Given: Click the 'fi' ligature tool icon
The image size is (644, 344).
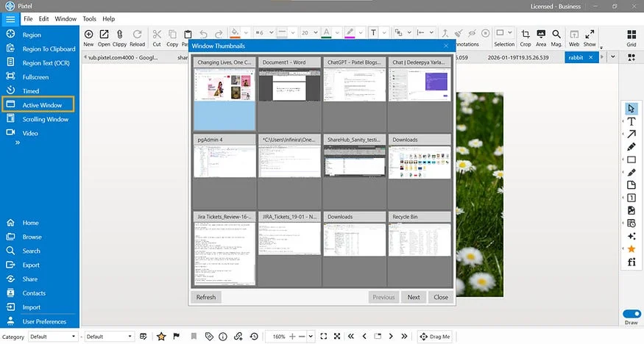Looking at the screenshot, I should click(x=631, y=262).
